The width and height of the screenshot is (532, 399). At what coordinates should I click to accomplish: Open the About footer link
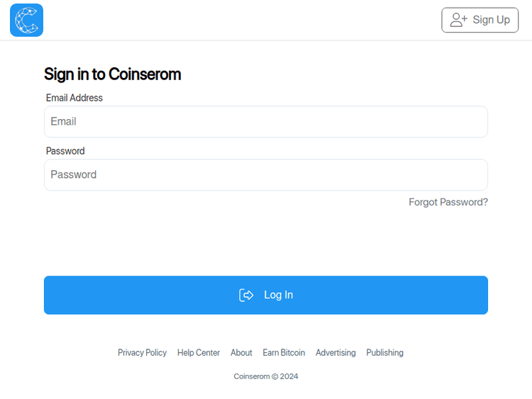click(x=241, y=353)
